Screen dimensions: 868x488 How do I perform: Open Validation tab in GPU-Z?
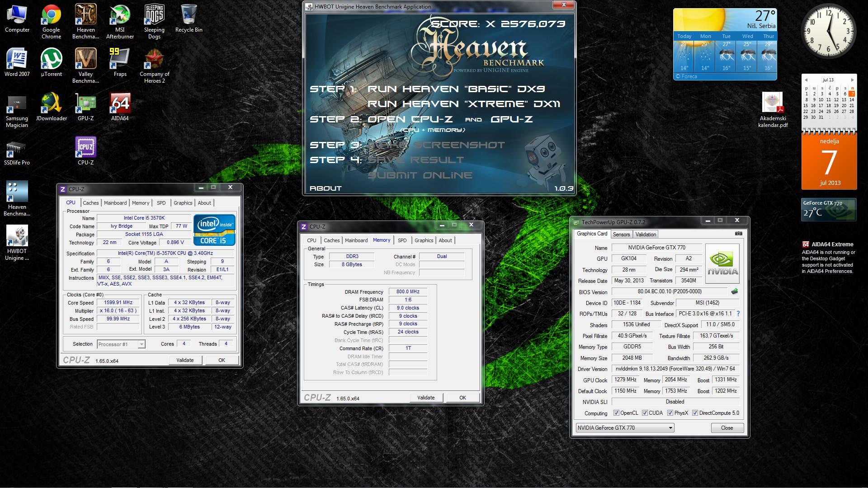pos(646,235)
